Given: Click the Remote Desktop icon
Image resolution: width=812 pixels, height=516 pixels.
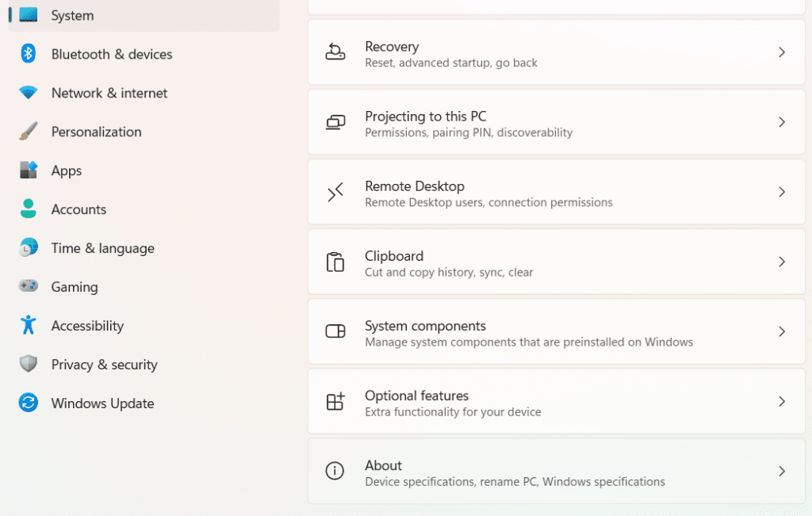Looking at the screenshot, I should click(335, 192).
